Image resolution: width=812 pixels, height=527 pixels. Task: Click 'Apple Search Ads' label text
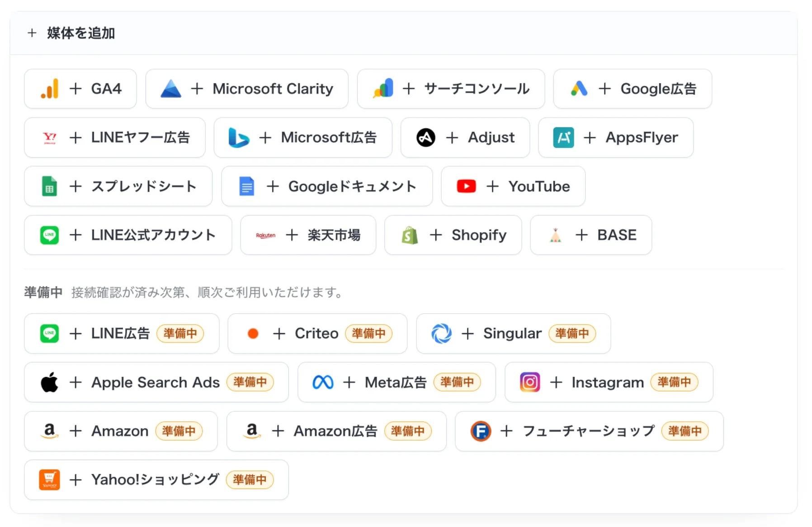click(x=156, y=382)
